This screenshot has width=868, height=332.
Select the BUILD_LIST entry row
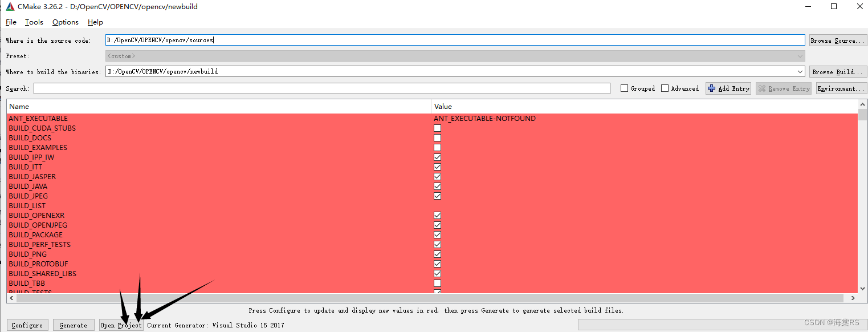(x=432, y=206)
